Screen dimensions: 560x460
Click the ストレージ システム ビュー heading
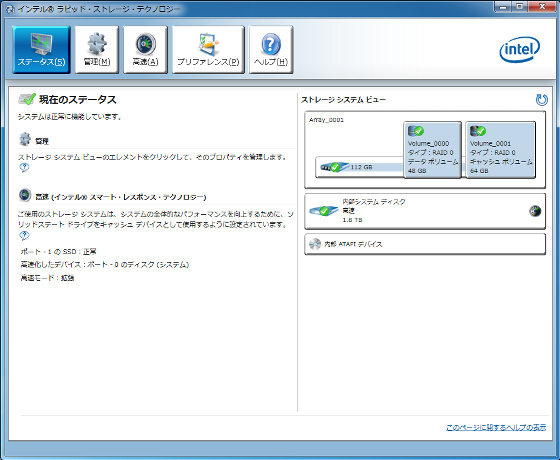click(x=343, y=100)
